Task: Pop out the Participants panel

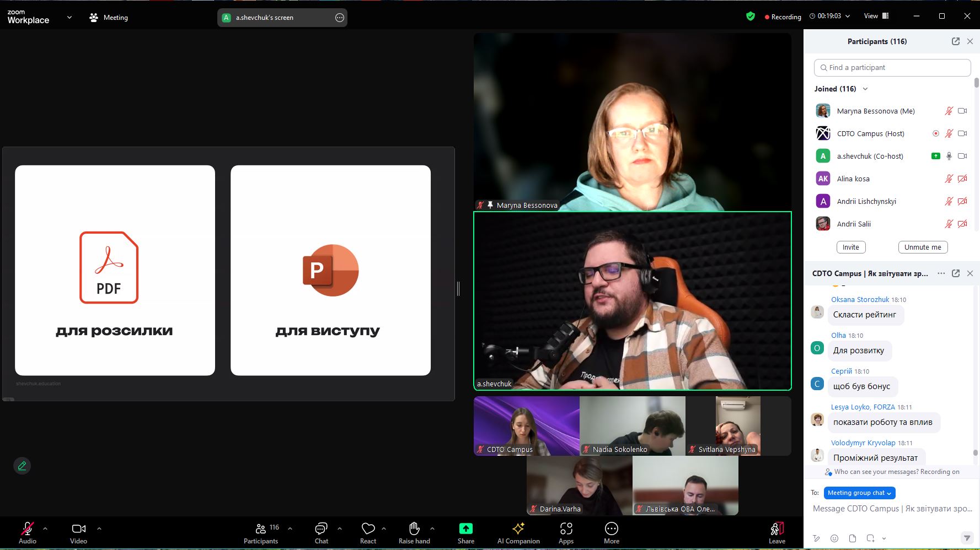Action: 955,41
